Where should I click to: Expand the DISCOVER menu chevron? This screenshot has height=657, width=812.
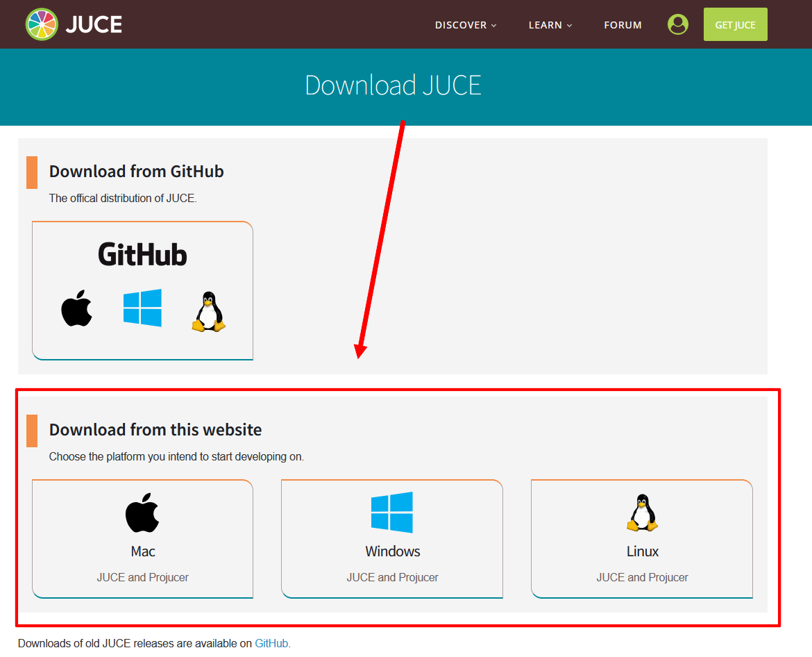(494, 26)
